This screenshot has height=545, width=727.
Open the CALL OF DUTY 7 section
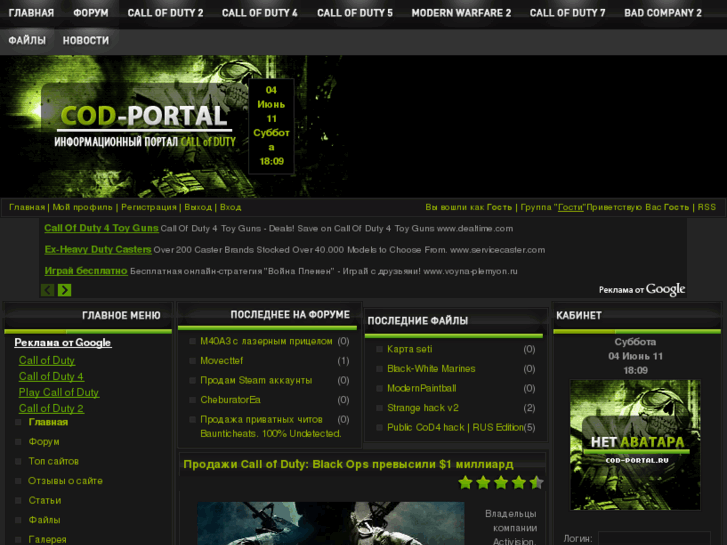(x=568, y=13)
